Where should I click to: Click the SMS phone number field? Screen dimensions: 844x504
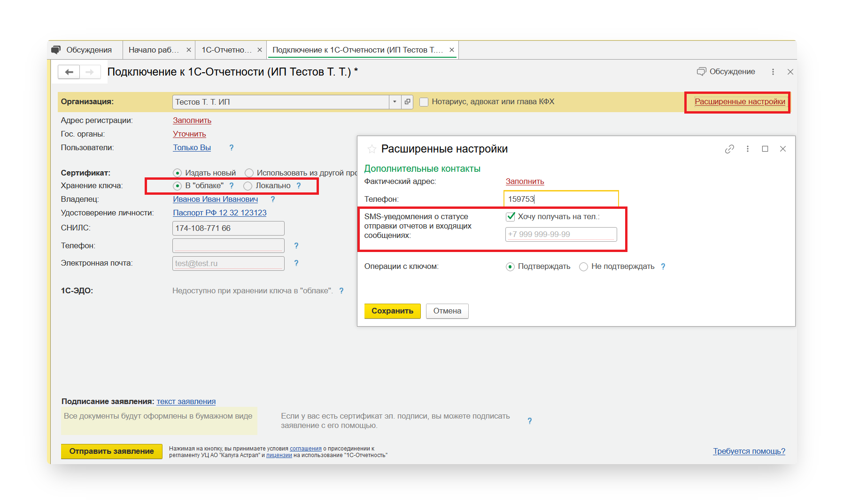point(561,234)
